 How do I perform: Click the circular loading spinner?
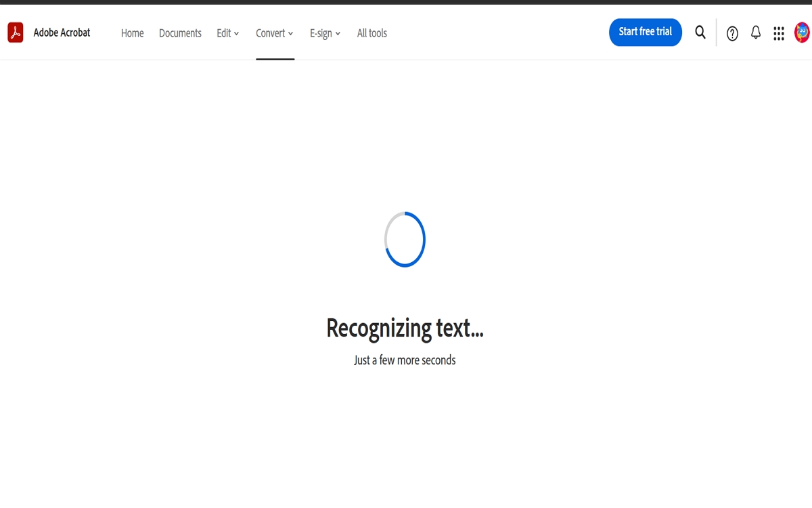[x=405, y=239]
